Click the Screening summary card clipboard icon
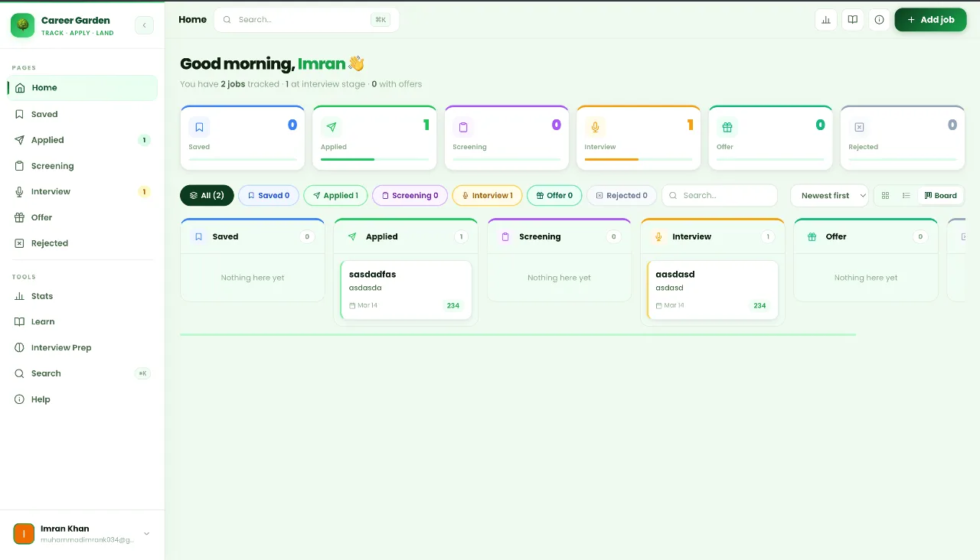980x560 pixels. click(x=463, y=127)
